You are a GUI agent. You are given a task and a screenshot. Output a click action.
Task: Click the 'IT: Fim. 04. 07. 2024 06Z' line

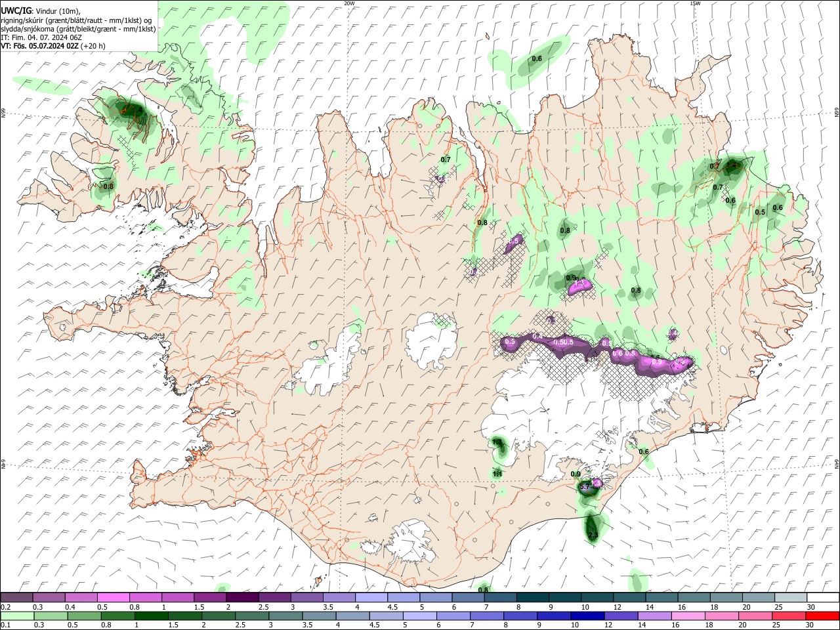point(41,37)
